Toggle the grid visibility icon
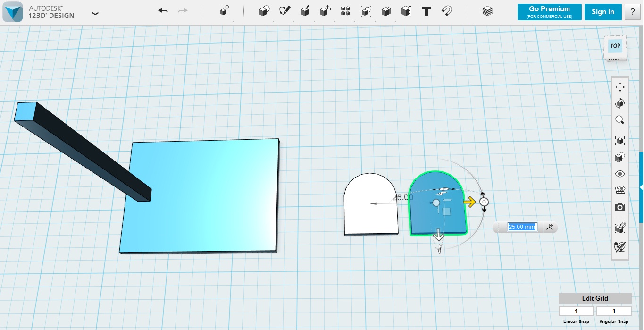Screen dimensions: 644x330 click(620, 190)
